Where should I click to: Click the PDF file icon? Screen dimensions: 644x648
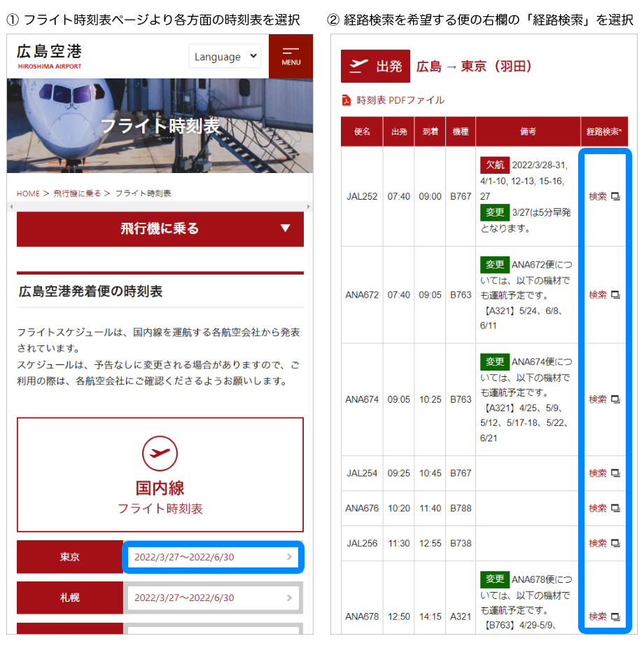point(346,100)
